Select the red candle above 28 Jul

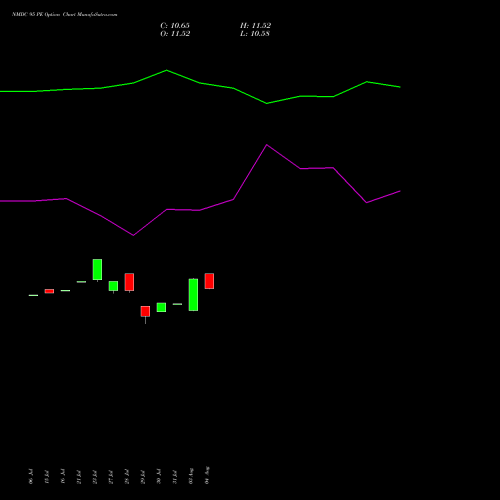tap(129, 282)
